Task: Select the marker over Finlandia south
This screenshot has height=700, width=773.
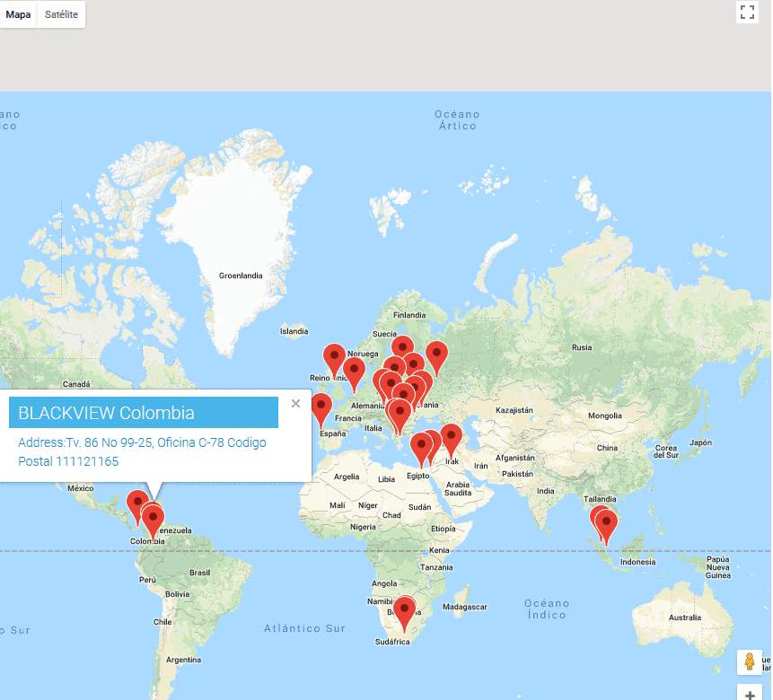Action: (x=402, y=346)
